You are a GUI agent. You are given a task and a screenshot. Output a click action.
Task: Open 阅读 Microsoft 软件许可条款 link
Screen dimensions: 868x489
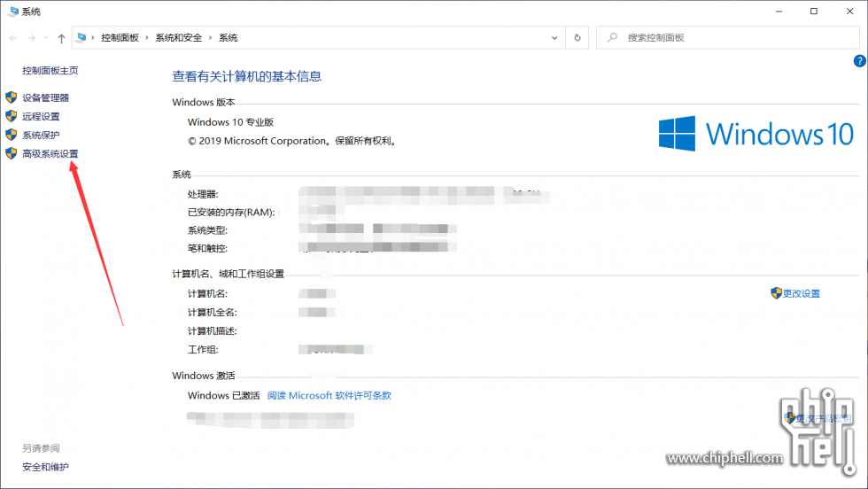click(x=329, y=395)
